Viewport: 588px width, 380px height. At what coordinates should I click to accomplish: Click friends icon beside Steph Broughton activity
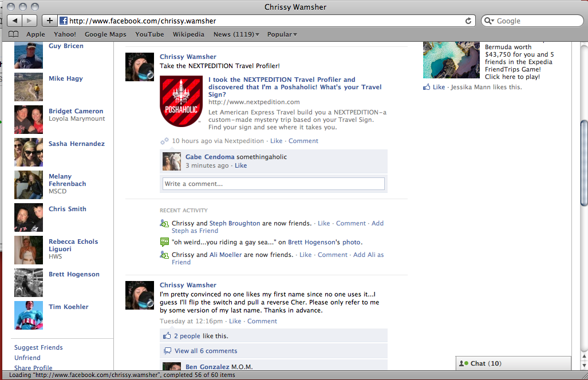(x=164, y=223)
